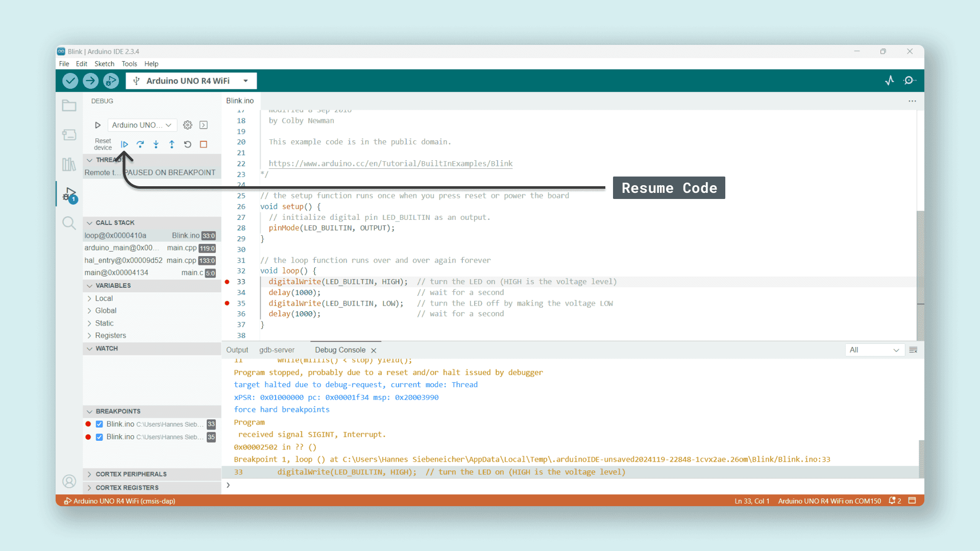Image resolution: width=980 pixels, height=551 pixels.
Task: Open the Serial Monitor icon
Action: [910, 81]
